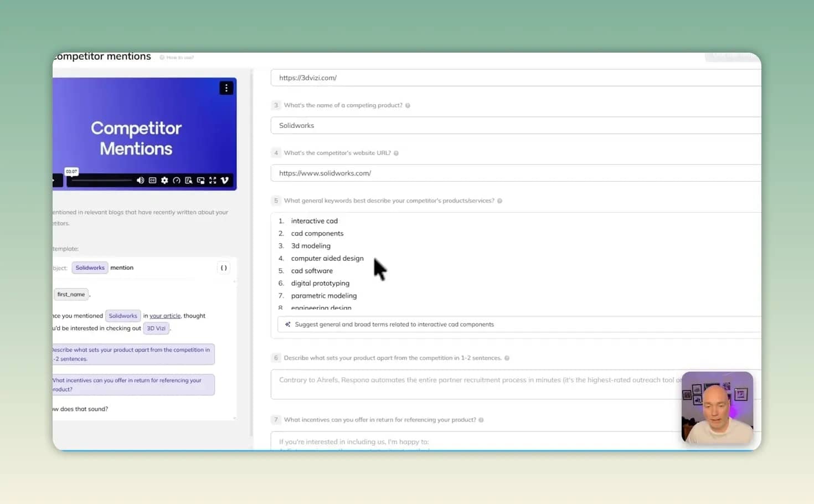Enable picture-in-picture mode on the video
This screenshot has width=814, height=504.
200,181
